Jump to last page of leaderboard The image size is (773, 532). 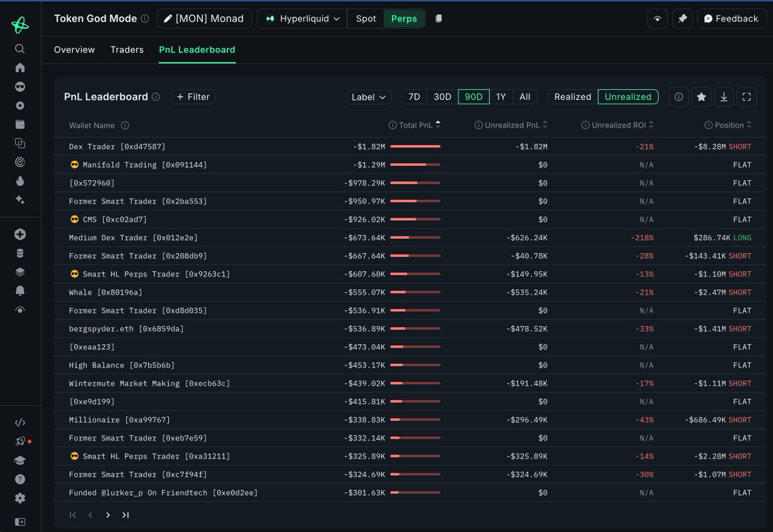coord(125,515)
